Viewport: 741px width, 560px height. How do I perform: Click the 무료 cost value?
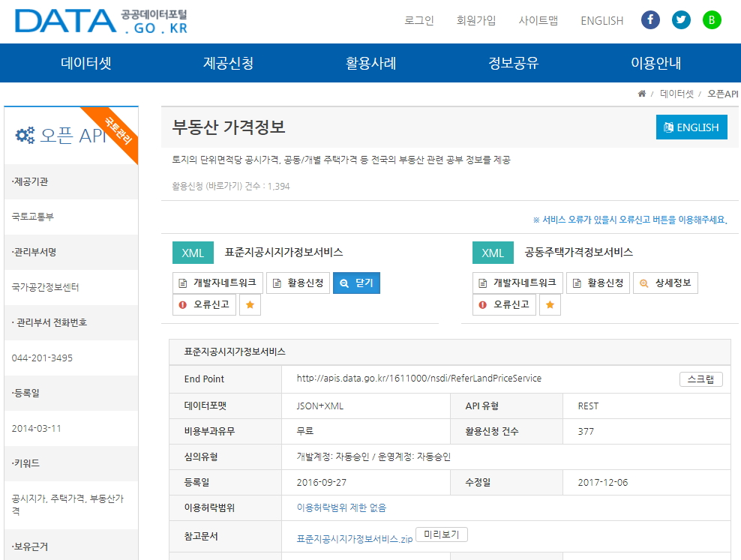[304, 431]
